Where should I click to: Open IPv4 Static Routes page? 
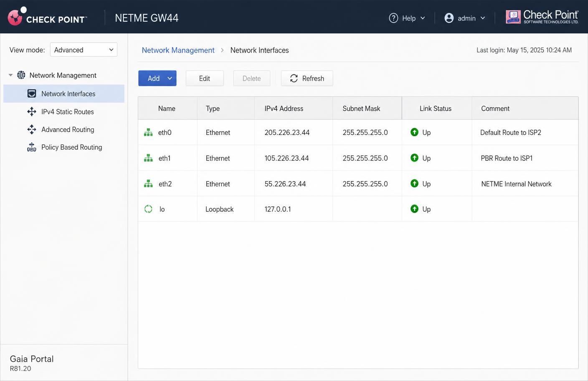(68, 112)
